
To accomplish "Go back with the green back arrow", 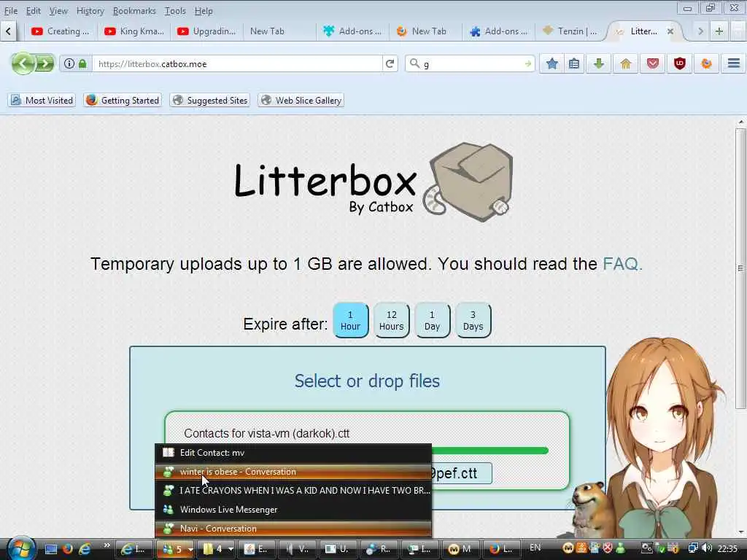I will (x=23, y=63).
